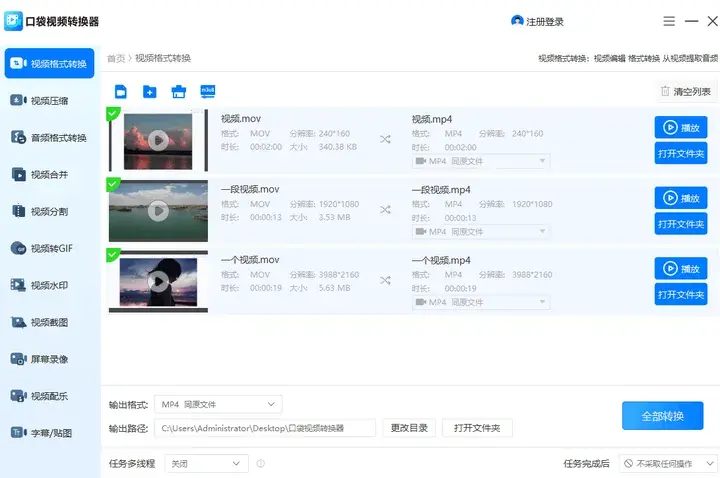Screen dimensions: 720x478
Task: Click the shuffle icon for 视频.mov
Action: (x=385, y=140)
